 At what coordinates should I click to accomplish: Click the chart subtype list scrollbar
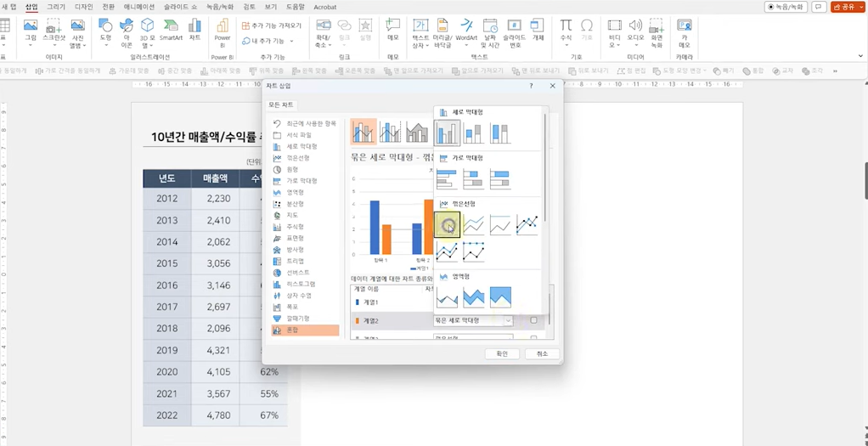pos(545,167)
